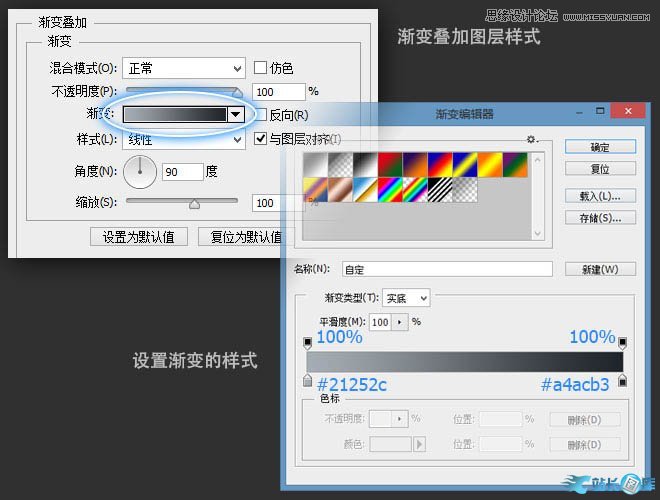Toggle the 反向 reverse checkbox
660x500 pixels.
click(x=261, y=115)
